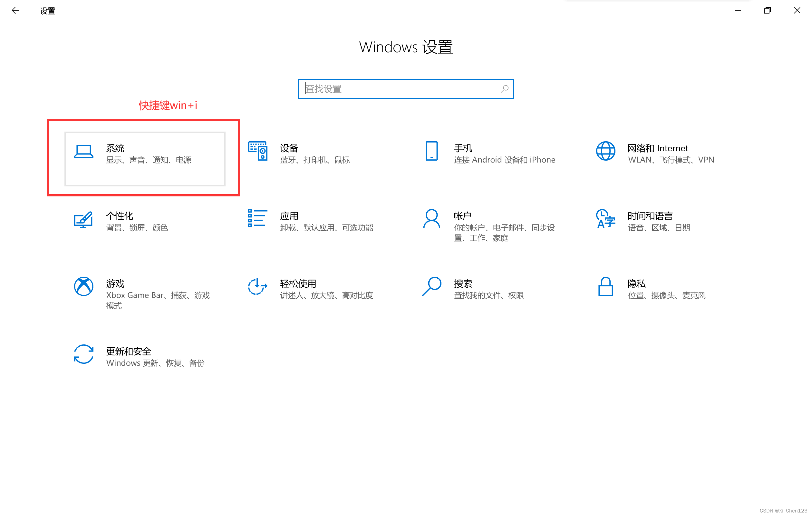Open 时间和语言 via clock-letter icon
Viewport: 812px width, 516px height.
(606, 219)
